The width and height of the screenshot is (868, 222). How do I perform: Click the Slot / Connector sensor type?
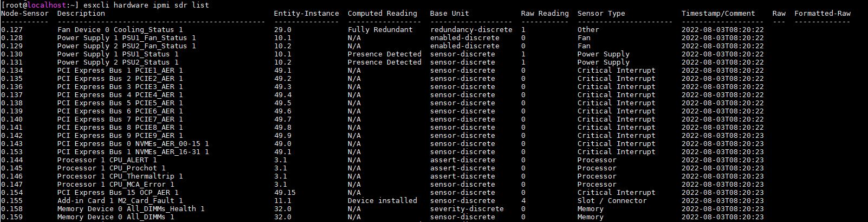[612, 201]
